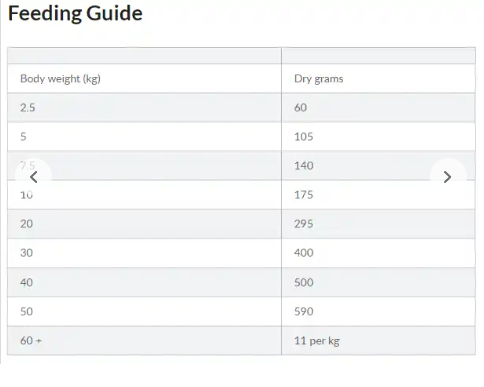
Task: Select the 400 dry grams value
Action: coord(304,253)
